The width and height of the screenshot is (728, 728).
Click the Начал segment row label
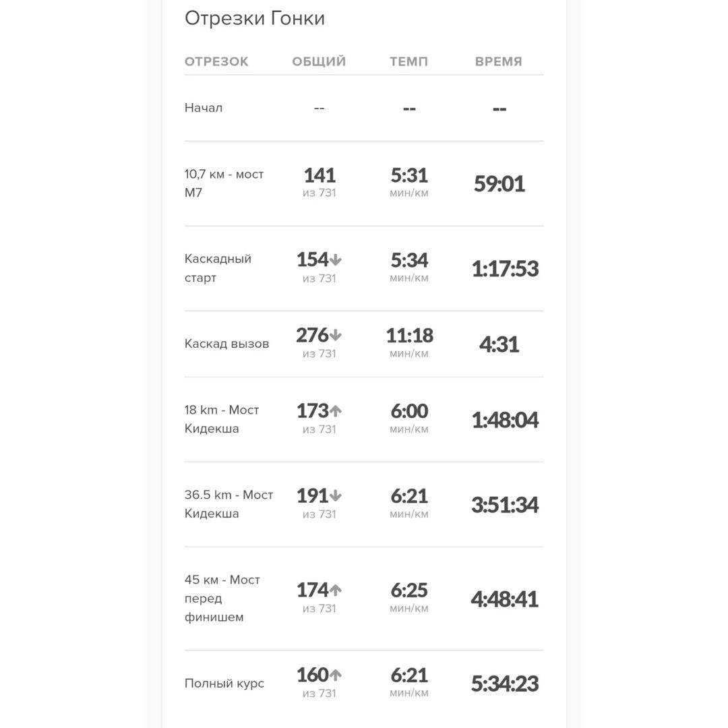click(x=204, y=108)
